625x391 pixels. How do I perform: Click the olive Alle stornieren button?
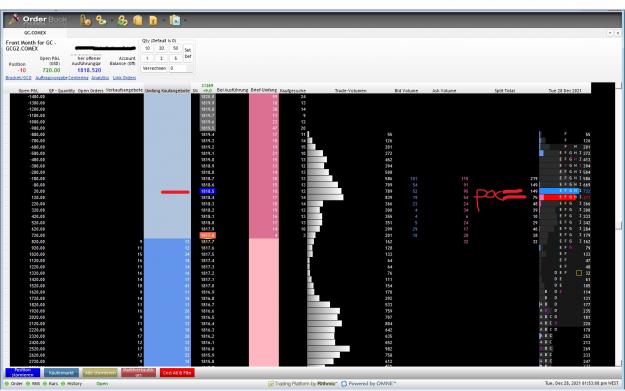[x=100, y=373]
